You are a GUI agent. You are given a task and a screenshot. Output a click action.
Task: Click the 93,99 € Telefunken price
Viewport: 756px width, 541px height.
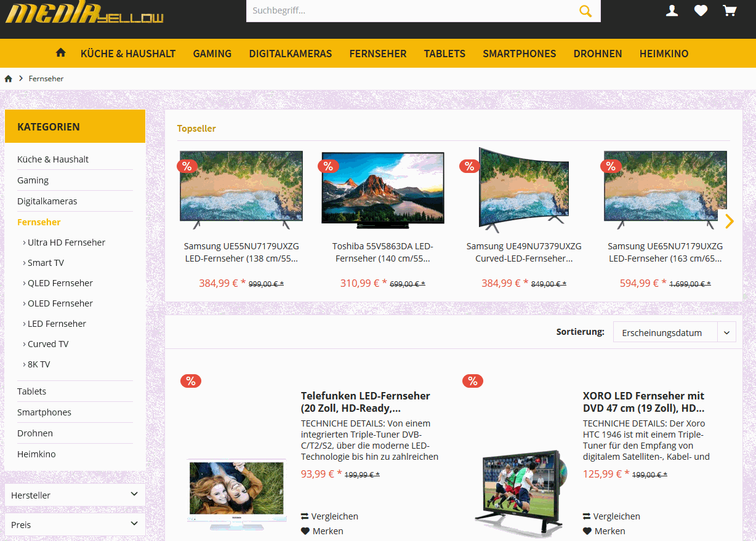click(x=321, y=474)
